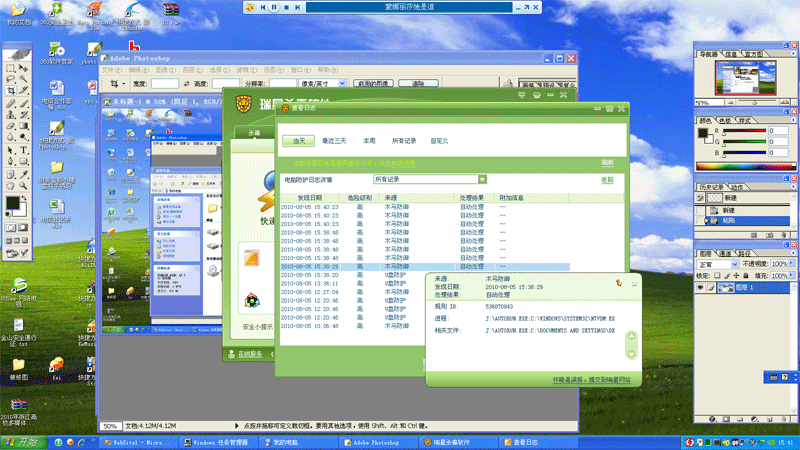This screenshot has width=800, height=450.
Task: Select the Eraser tool
Action: coord(10,126)
